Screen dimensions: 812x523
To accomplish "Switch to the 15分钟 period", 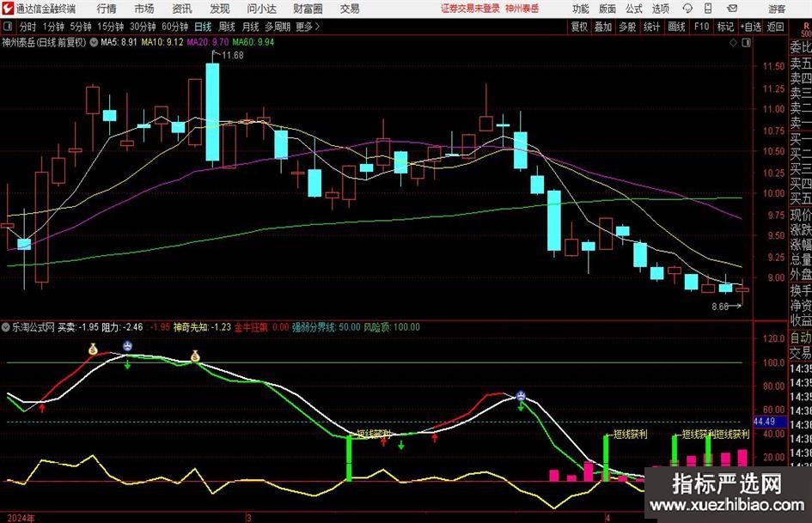I will click(x=110, y=27).
